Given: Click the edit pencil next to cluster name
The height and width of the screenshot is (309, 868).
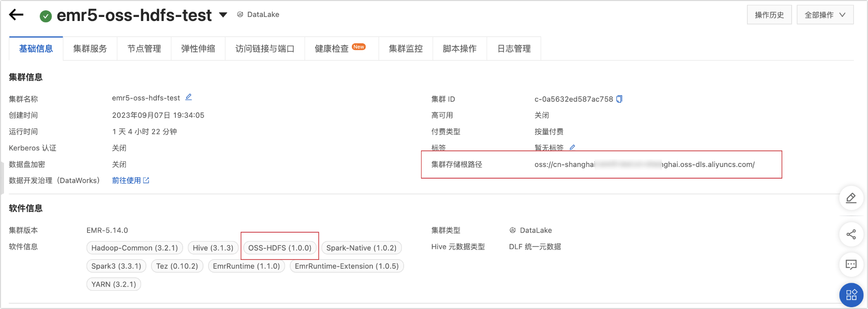Looking at the screenshot, I should (x=188, y=97).
